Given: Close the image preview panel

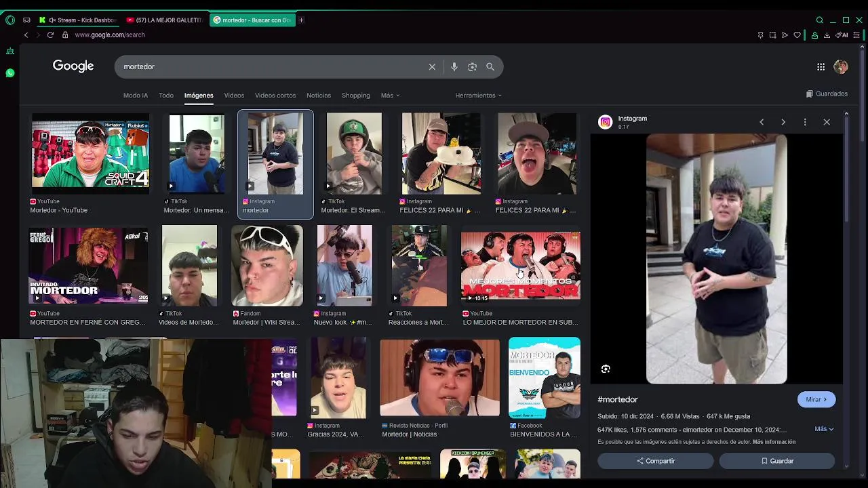Looking at the screenshot, I should 827,122.
